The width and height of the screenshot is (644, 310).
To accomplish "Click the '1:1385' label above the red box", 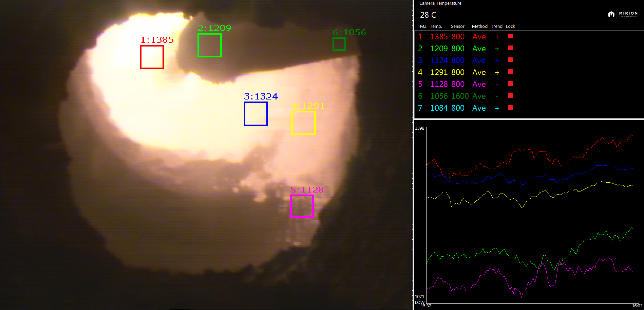I will click(x=157, y=40).
